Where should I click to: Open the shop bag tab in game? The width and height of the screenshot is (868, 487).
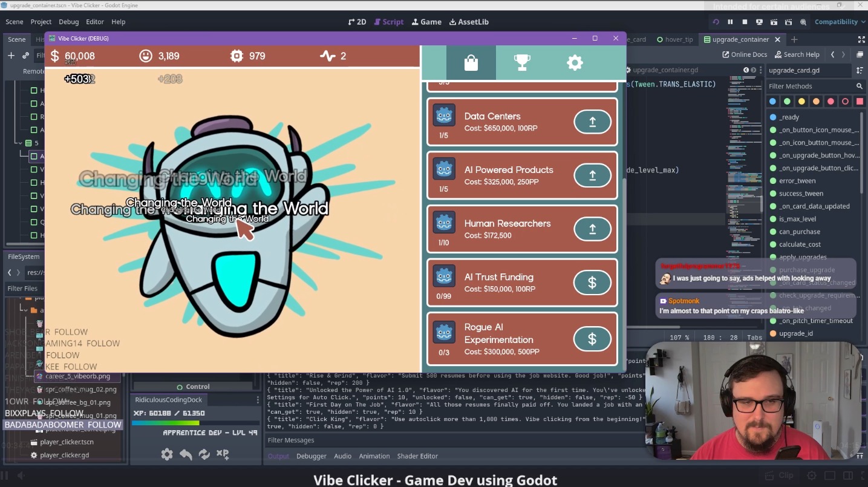[x=471, y=62]
